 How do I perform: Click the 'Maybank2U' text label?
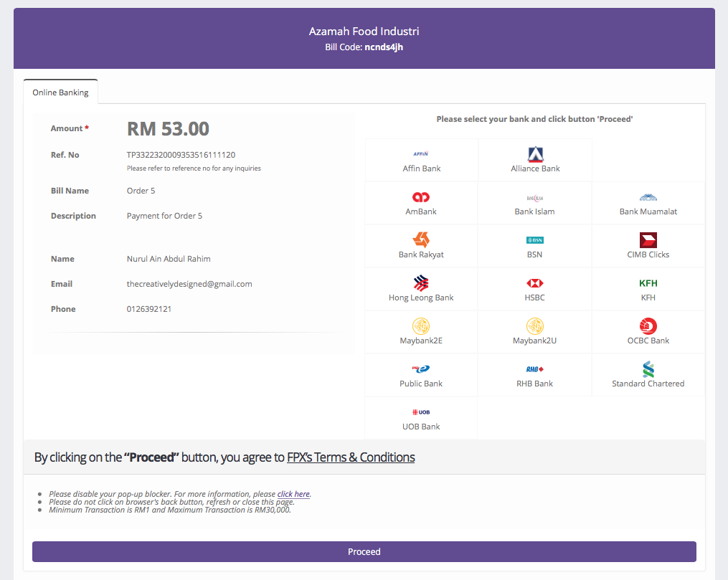pos(535,341)
